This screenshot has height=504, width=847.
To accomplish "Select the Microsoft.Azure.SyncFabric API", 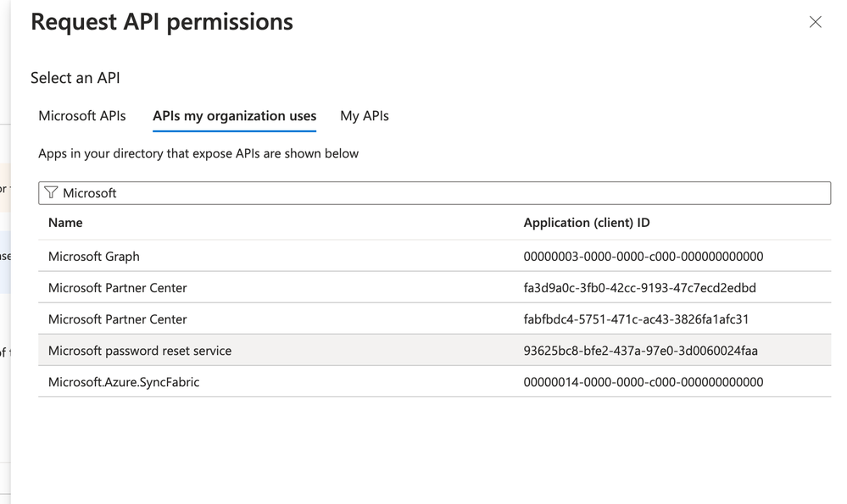I will tap(124, 382).
